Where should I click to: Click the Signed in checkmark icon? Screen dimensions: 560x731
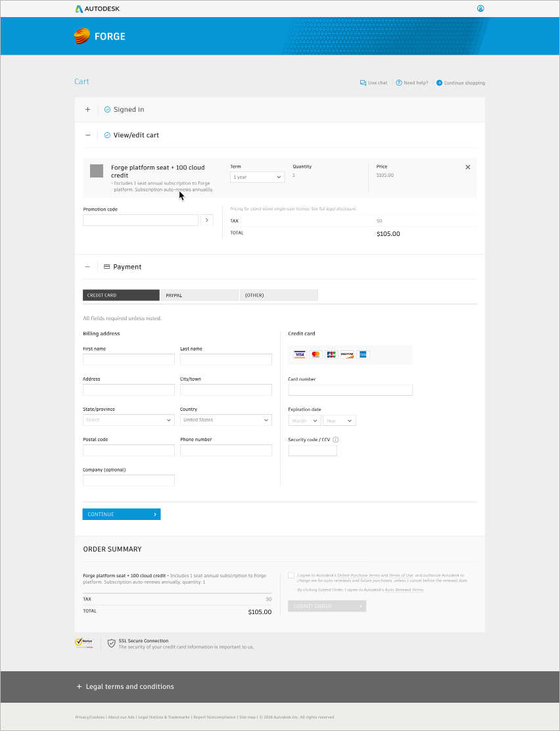click(107, 110)
